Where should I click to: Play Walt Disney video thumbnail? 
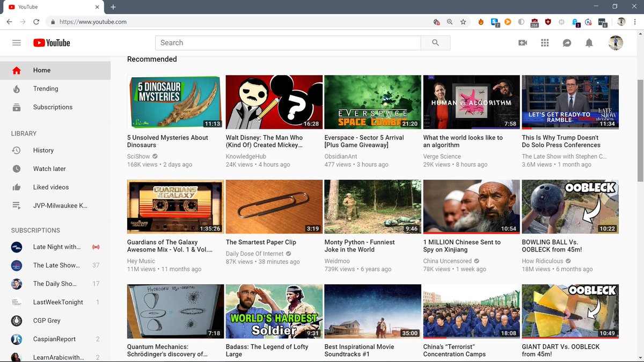274,102
